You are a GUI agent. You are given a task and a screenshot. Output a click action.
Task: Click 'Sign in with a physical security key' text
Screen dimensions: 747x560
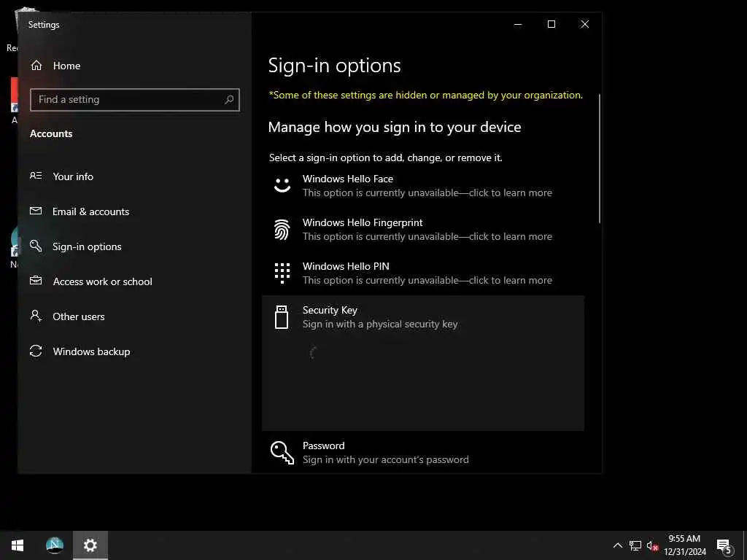click(x=379, y=324)
